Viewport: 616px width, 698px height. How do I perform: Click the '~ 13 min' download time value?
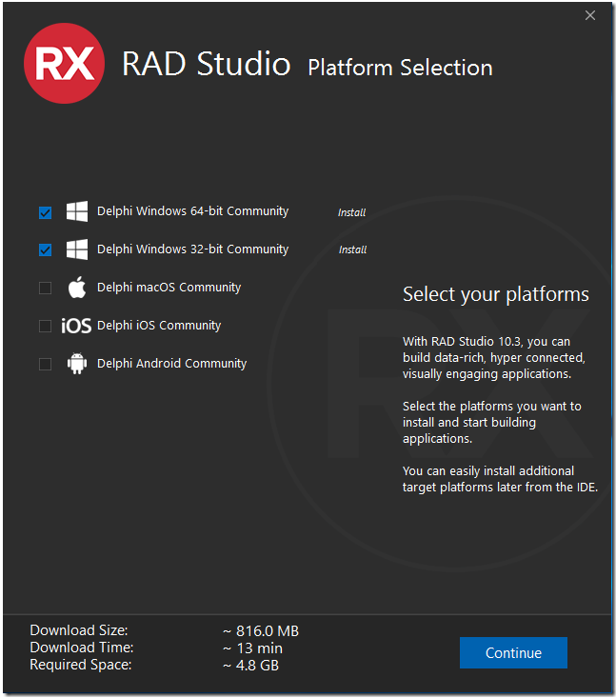(x=253, y=648)
